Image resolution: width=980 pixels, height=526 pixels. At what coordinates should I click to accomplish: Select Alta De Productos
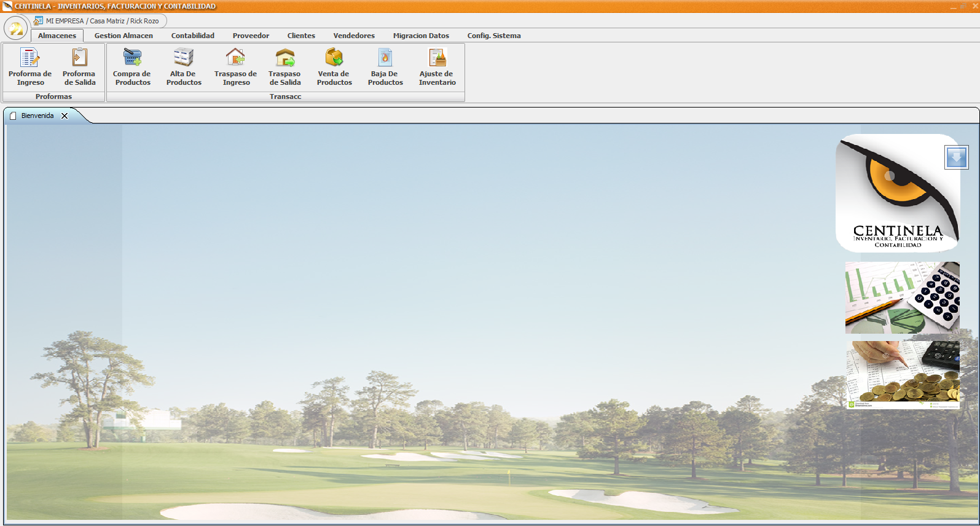tap(184, 67)
